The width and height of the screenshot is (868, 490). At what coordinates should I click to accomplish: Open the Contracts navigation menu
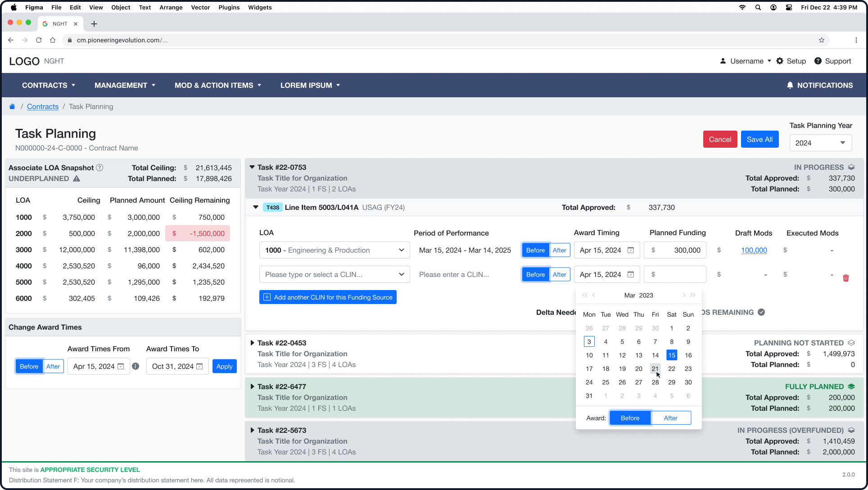(49, 85)
